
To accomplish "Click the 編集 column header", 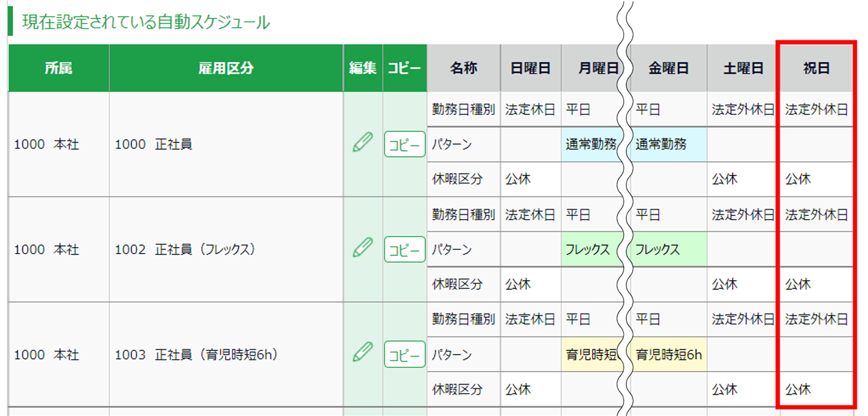I will (x=363, y=69).
